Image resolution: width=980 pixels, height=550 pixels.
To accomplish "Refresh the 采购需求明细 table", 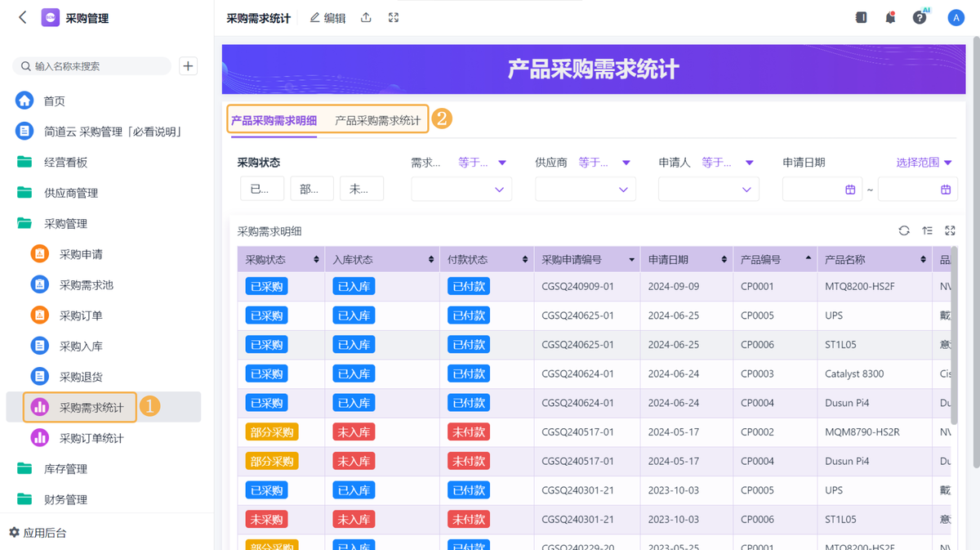I will [904, 231].
